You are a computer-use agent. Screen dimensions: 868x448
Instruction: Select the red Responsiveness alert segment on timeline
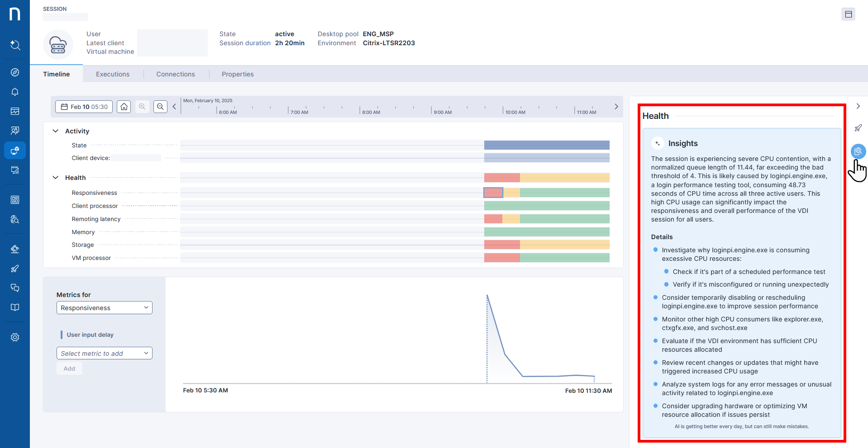pos(493,192)
